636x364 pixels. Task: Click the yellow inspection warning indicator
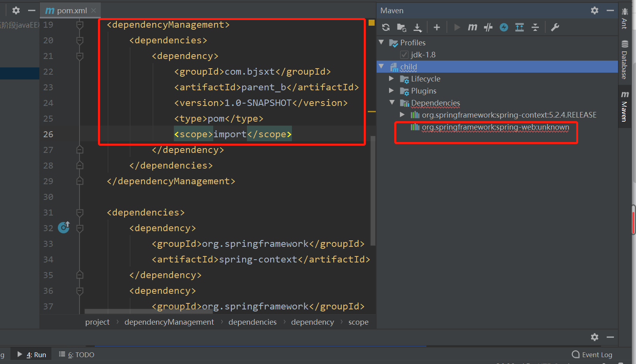pos(371,23)
